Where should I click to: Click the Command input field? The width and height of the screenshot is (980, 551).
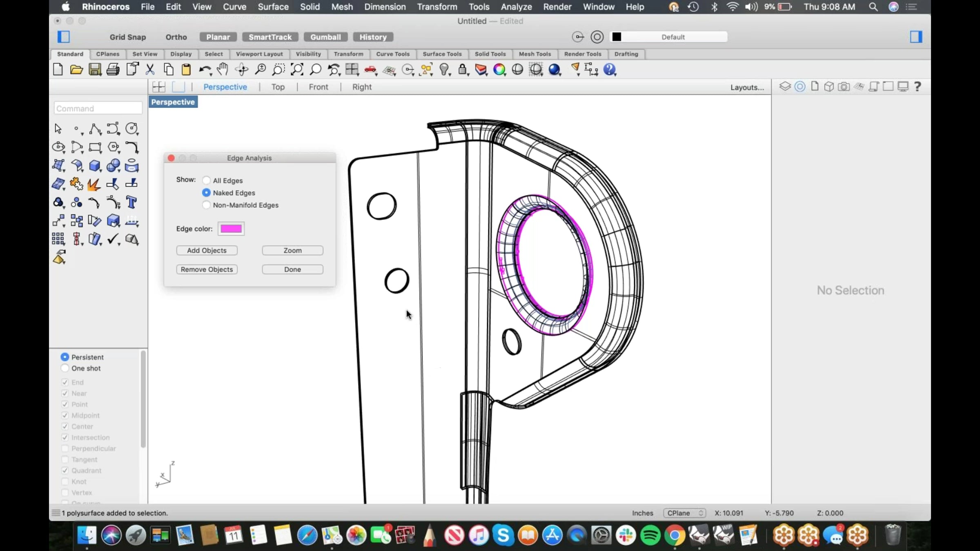coord(98,108)
